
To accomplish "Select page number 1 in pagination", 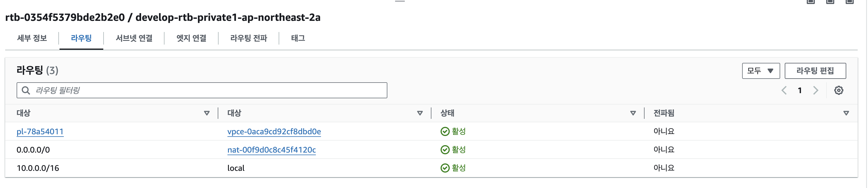I will pos(800,90).
